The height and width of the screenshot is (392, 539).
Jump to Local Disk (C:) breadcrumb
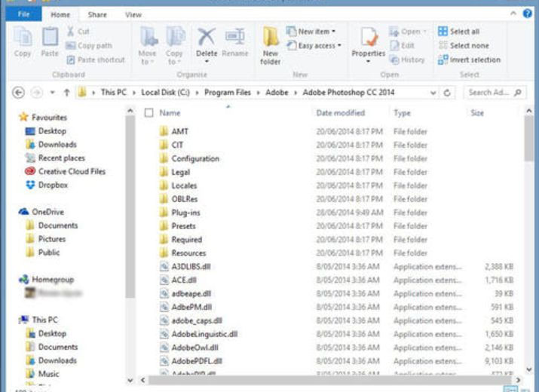[165, 93]
